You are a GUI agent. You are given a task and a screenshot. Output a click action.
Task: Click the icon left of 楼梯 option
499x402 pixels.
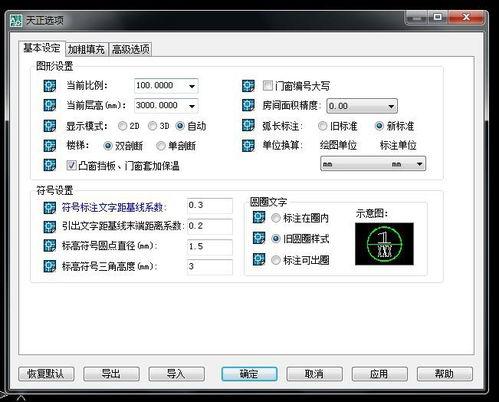point(50,146)
